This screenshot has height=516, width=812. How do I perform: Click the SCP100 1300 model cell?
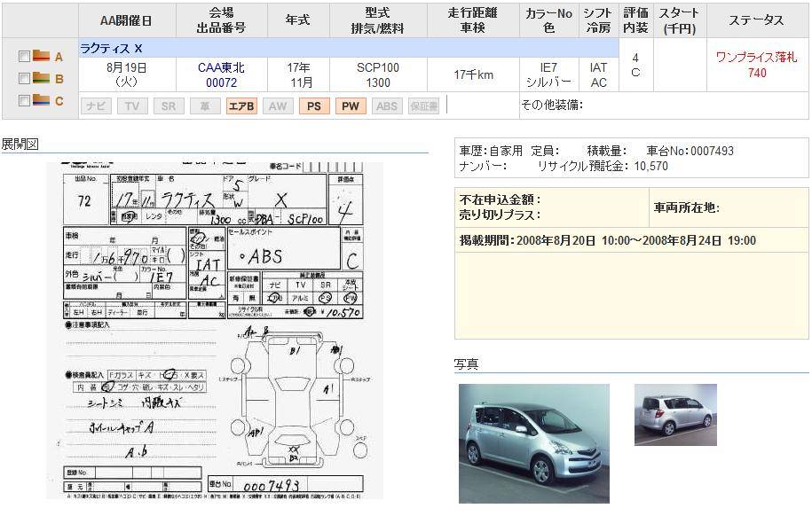point(378,75)
